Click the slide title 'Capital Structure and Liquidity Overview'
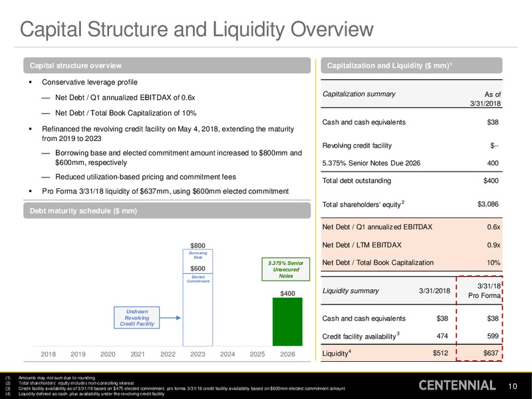This screenshot has height=399, width=532. tap(197, 29)
